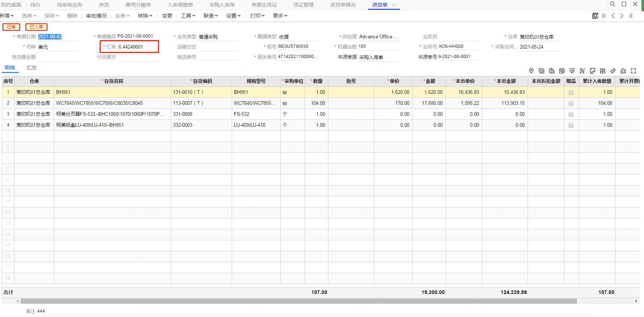The height and width of the screenshot is (317, 644).
Task: Tick the 赠品 checkbox for row 1 BH951
Action: coord(571,92)
